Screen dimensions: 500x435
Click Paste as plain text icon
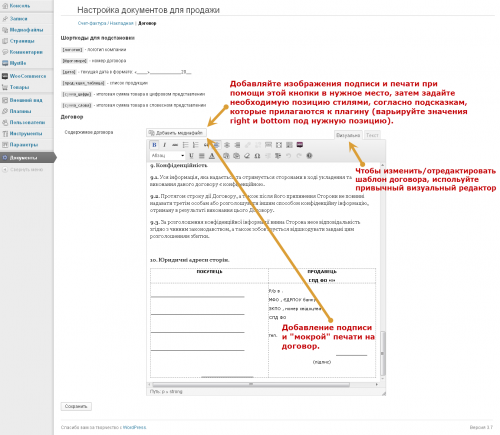(x=226, y=156)
